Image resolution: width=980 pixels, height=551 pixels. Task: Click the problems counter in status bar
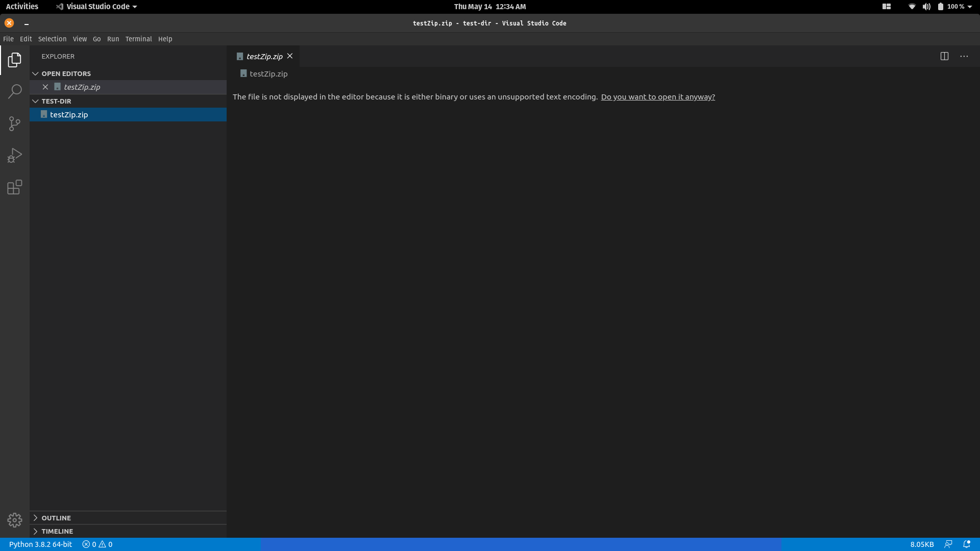[x=97, y=544]
